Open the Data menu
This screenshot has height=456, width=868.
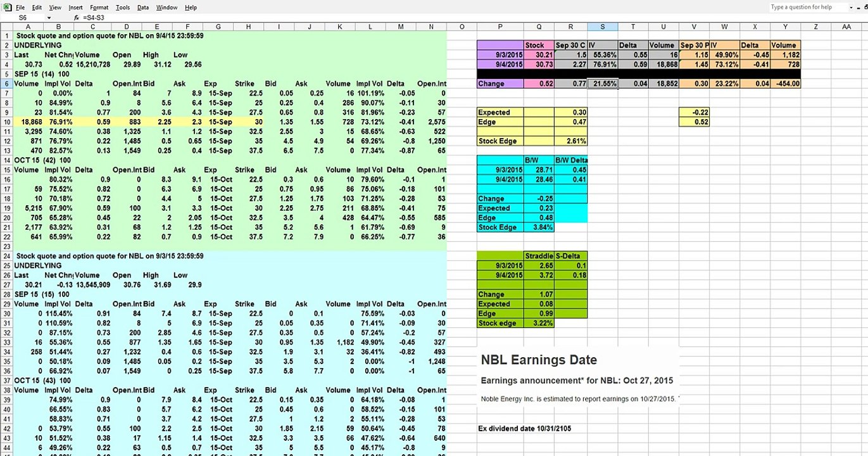tap(143, 8)
